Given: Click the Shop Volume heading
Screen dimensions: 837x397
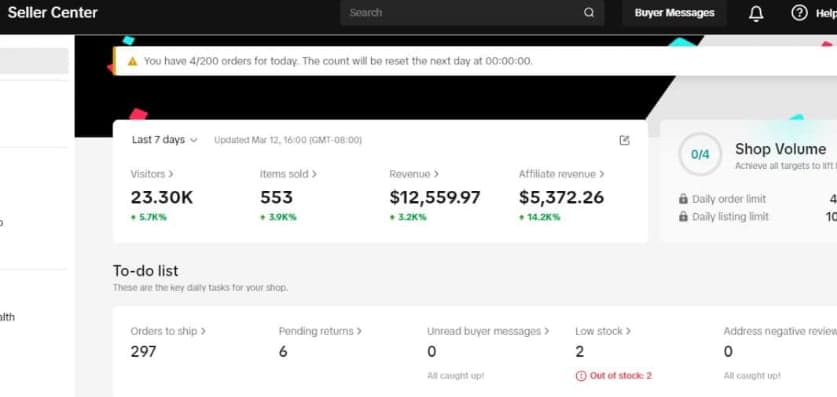Looking at the screenshot, I should tap(780, 149).
